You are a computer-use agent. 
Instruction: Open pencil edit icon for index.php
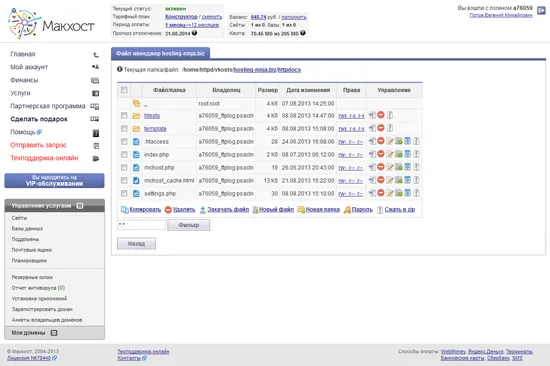coord(390,154)
